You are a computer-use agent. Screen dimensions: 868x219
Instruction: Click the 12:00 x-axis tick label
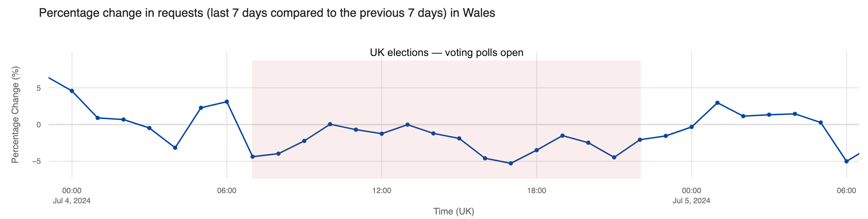click(x=382, y=191)
